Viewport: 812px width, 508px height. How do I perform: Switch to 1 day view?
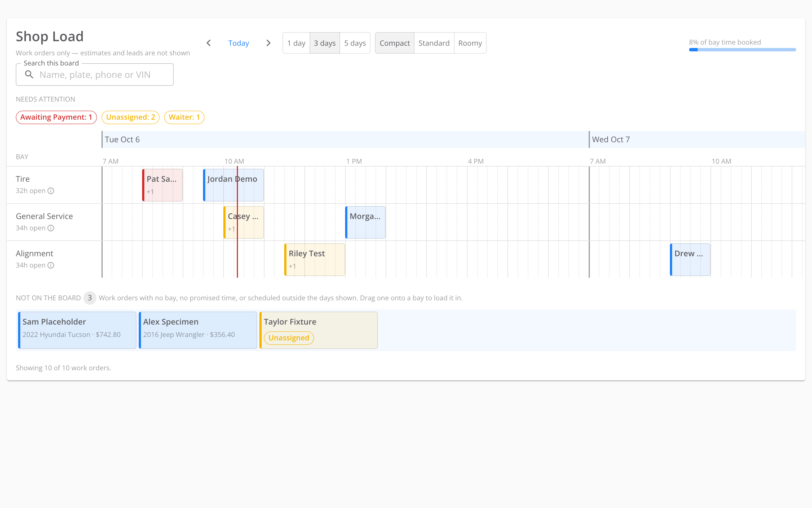[296, 43]
